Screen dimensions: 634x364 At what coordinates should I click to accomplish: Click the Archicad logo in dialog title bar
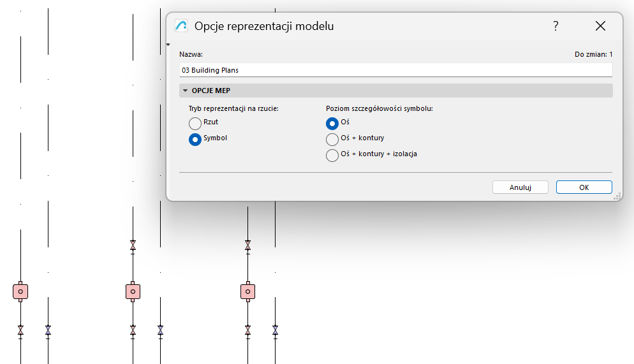181,26
